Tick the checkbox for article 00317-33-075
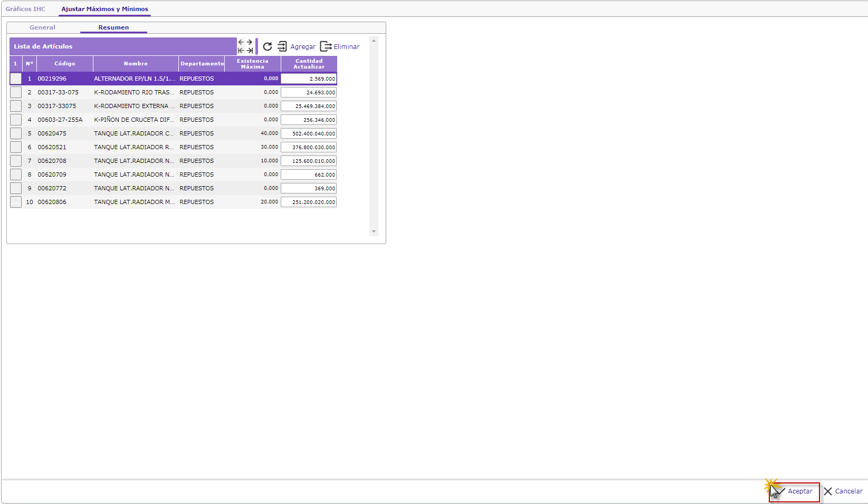 tap(16, 92)
